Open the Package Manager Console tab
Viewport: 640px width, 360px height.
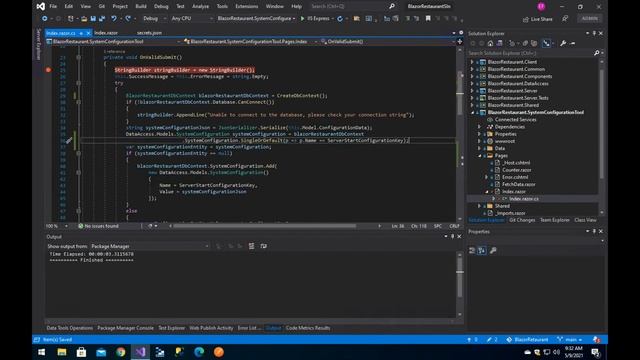pyautogui.click(x=125, y=328)
